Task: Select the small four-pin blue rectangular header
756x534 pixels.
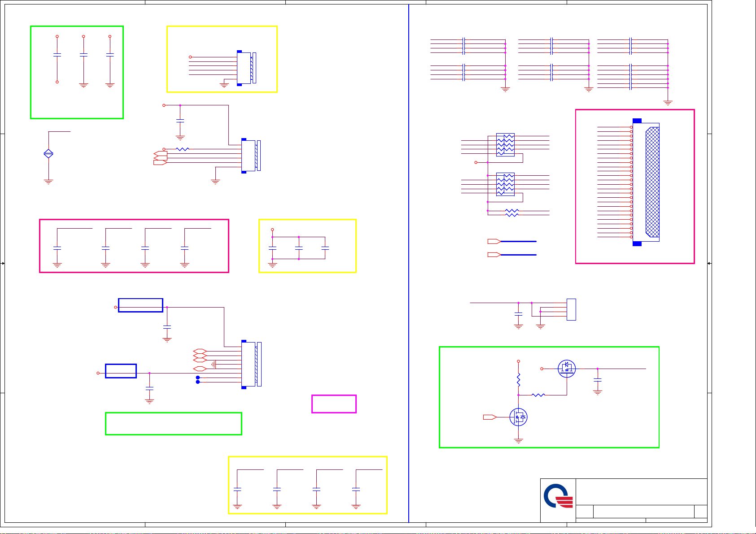Action: (571, 309)
